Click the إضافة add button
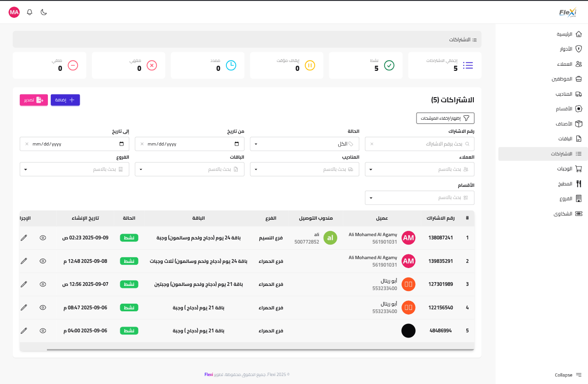Viewport: 588px width, 384px height. pos(65,100)
